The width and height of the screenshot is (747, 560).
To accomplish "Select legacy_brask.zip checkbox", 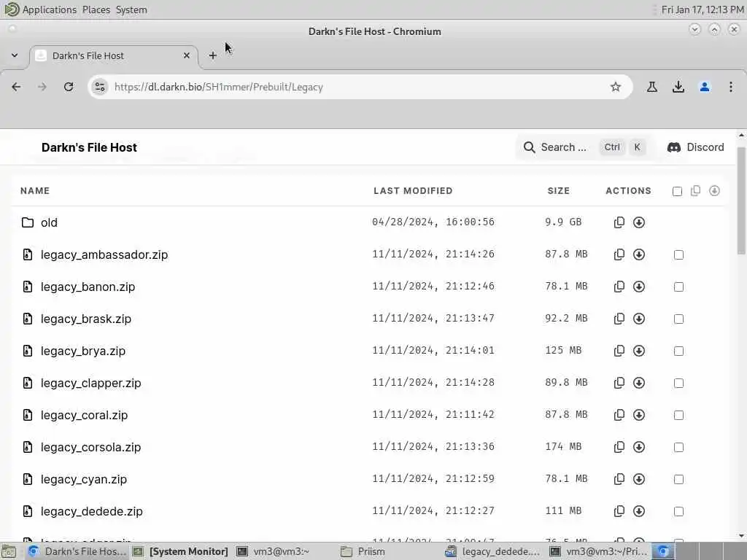I will tap(679, 319).
